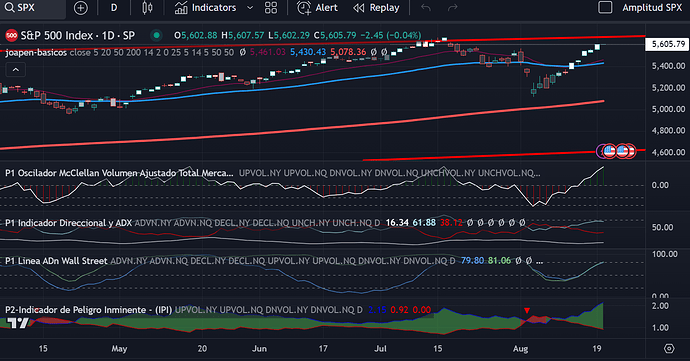
Task: Click the May label on time axis
Action: pyautogui.click(x=119, y=349)
